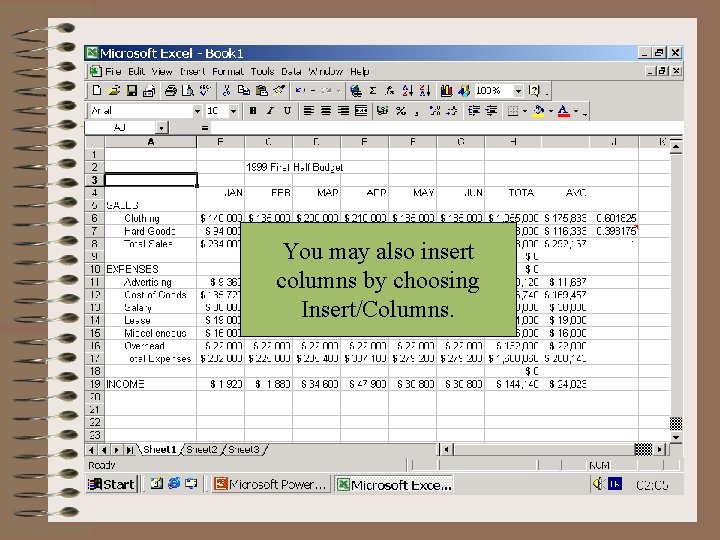Align text left in the cell
Image resolution: width=720 pixels, height=540 pixels.
coord(308,111)
